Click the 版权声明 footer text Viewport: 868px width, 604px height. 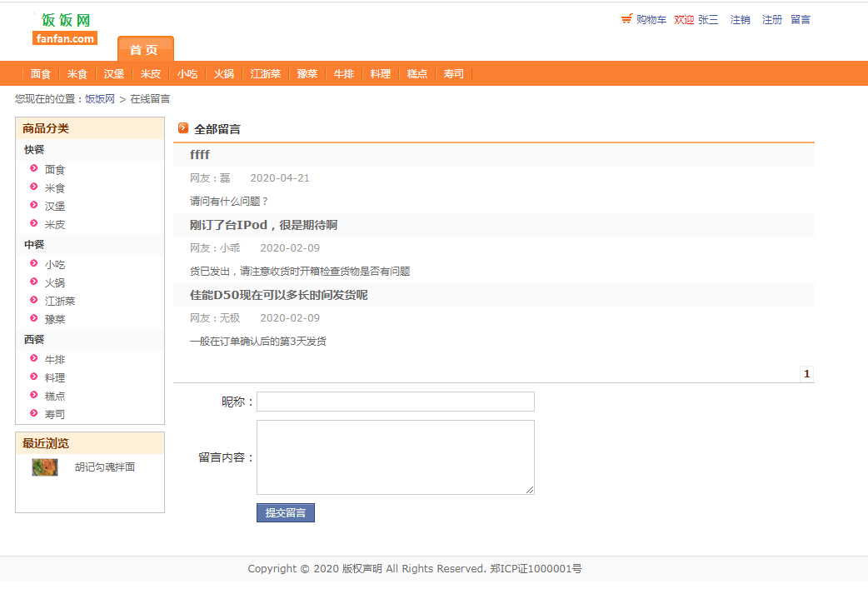(x=362, y=568)
